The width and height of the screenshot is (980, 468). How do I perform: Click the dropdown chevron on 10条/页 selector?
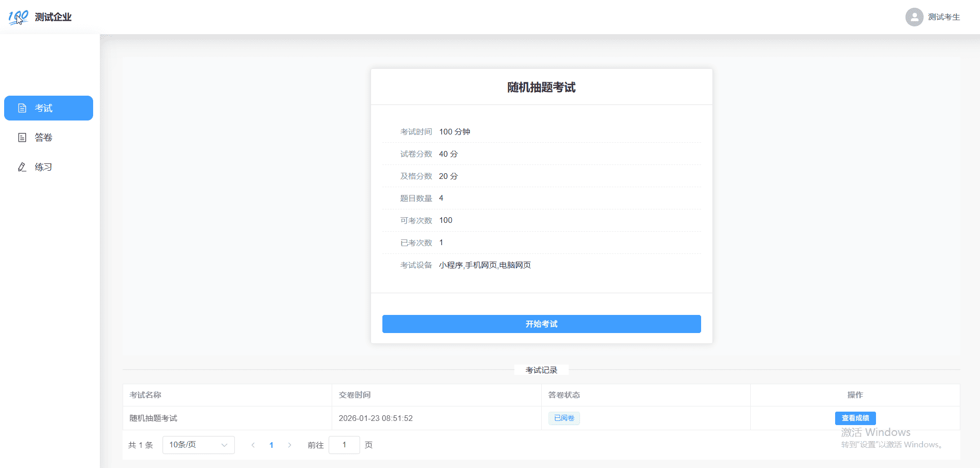[x=224, y=445]
